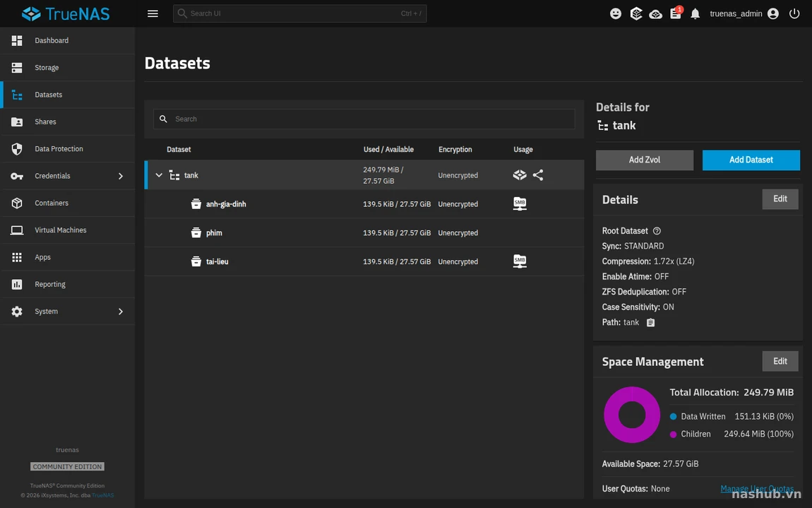Go to the Apps page
Image resolution: width=812 pixels, height=508 pixels.
68,257
